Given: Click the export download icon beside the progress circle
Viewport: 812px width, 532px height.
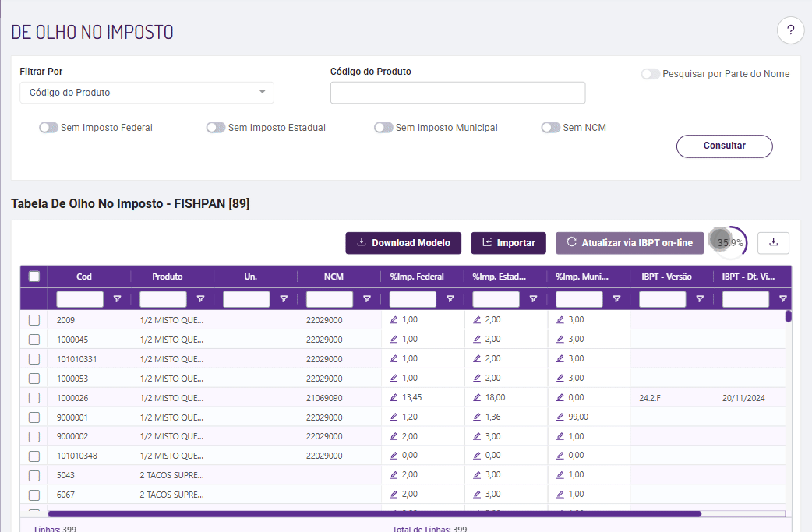Looking at the screenshot, I should point(773,242).
